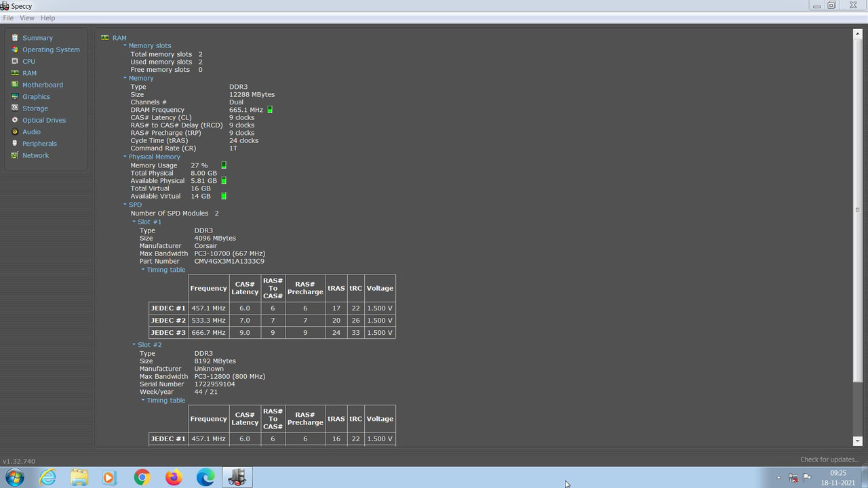Open the Peripherals section label
Image resolution: width=868 pixels, height=488 pixels.
tap(39, 144)
